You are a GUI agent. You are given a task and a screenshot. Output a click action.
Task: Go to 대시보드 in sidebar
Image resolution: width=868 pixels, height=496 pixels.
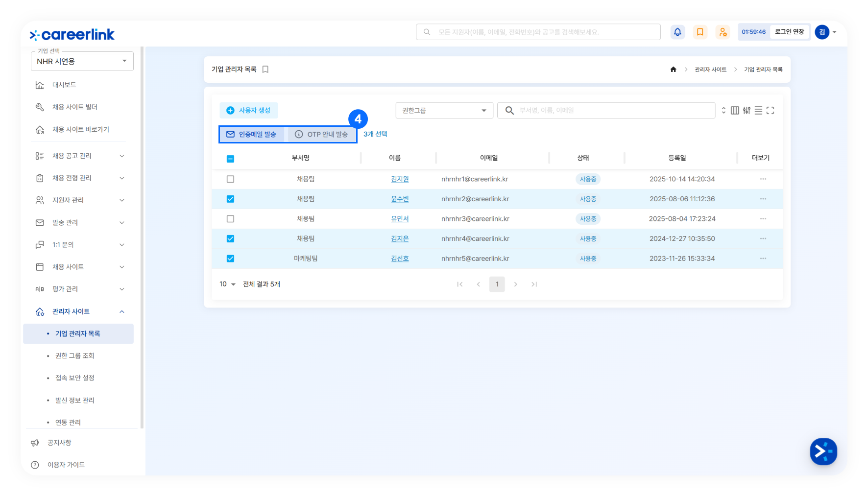point(64,85)
